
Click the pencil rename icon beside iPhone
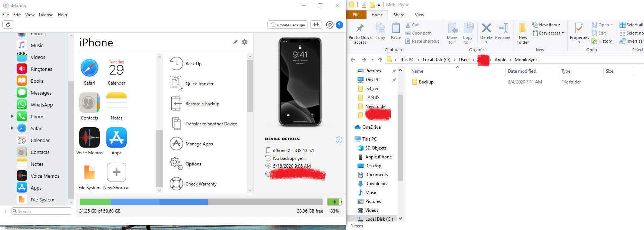coord(235,42)
